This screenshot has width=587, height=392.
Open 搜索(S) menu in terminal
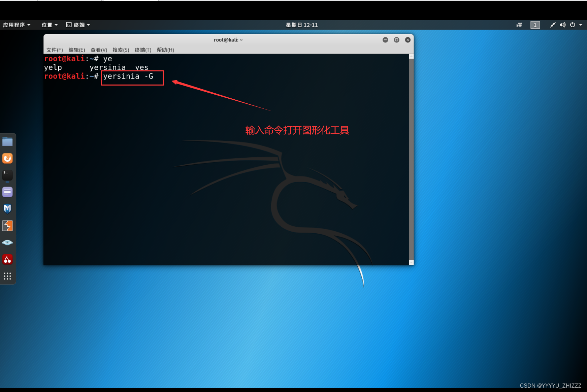click(x=121, y=50)
